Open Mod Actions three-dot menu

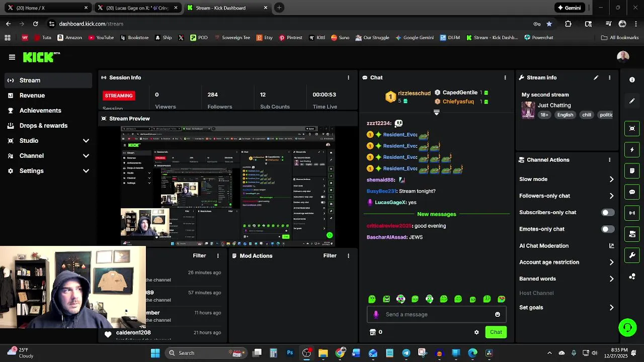(348, 256)
